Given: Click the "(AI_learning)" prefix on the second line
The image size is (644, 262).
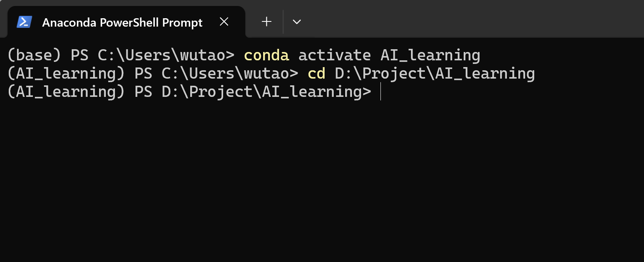Looking at the screenshot, I should point(66,73).
